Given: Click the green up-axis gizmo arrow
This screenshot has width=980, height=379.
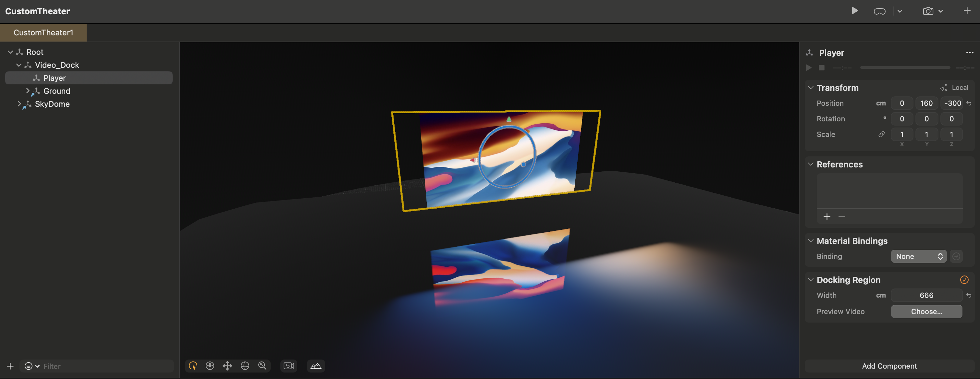Looking at the screenshot, I should (x=509, y=119).
